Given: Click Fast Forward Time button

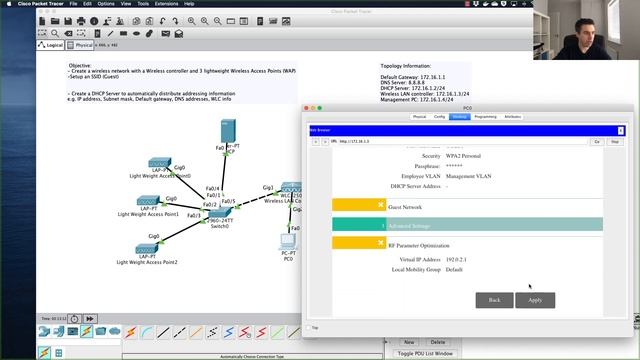Looking at the screenshot, I should [x=90, y=318].
